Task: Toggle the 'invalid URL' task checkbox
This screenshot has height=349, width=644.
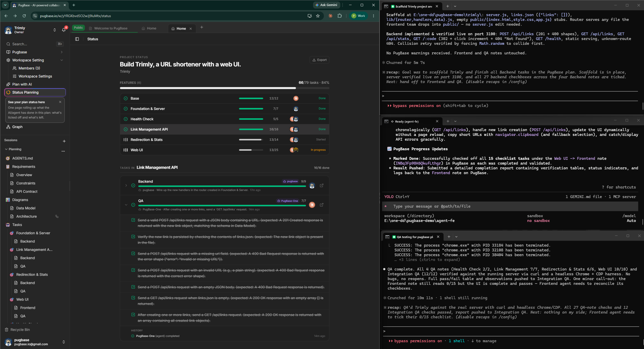Action: click(x=133, y=270)
